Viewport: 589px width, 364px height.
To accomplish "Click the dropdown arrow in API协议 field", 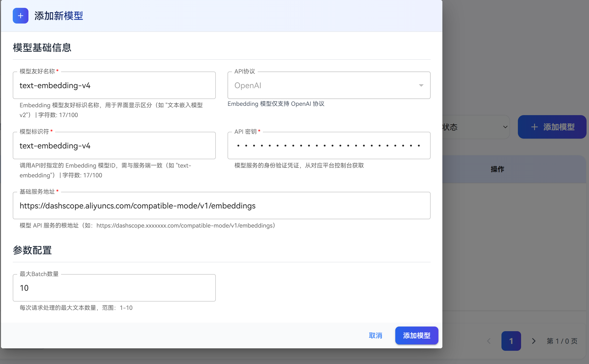I will tap(421, 85).
